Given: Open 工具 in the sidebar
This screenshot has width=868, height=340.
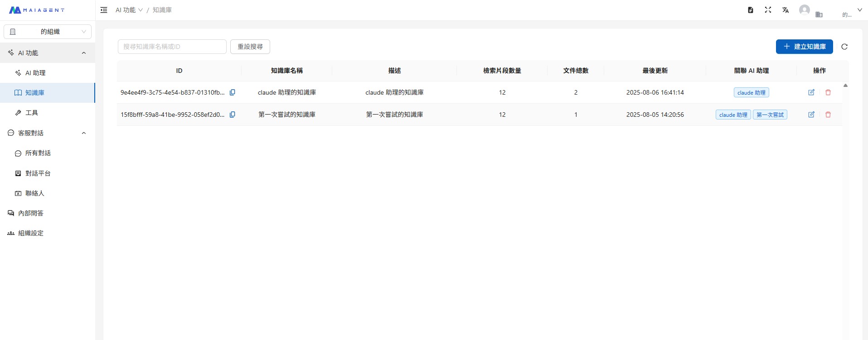Looking at the screenshot, I should (32, 113).
